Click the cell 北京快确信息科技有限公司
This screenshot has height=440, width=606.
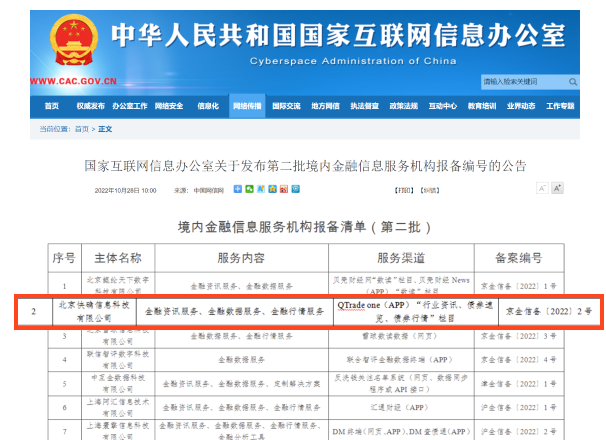(x=94, y=311)
